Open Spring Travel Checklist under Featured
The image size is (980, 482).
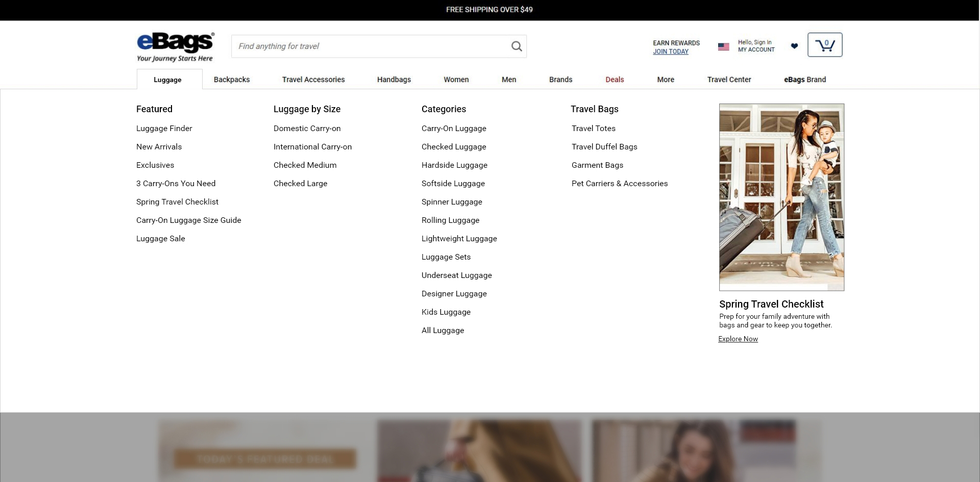point(177,202)
